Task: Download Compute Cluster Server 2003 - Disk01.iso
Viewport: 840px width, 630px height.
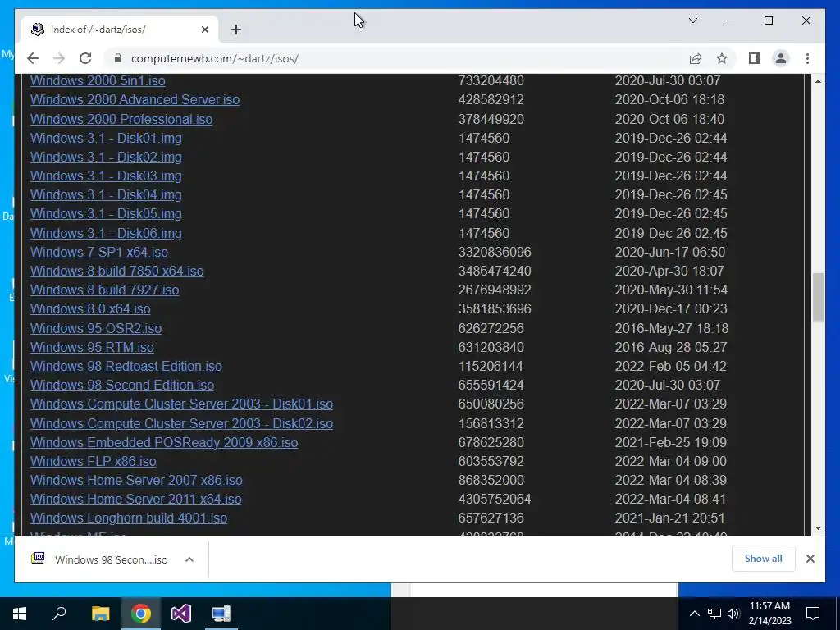Action: 181,404
